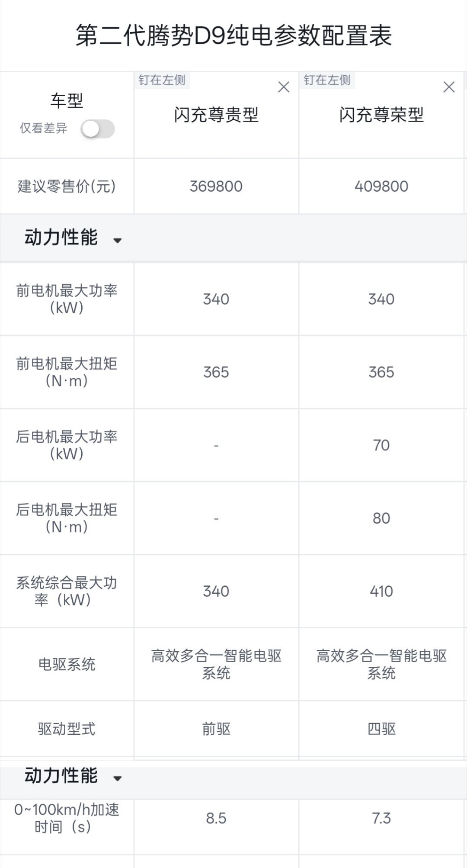Select the 闪充尊贵型 model header
Screen dimensions: 467x868
tap(216, 115)
